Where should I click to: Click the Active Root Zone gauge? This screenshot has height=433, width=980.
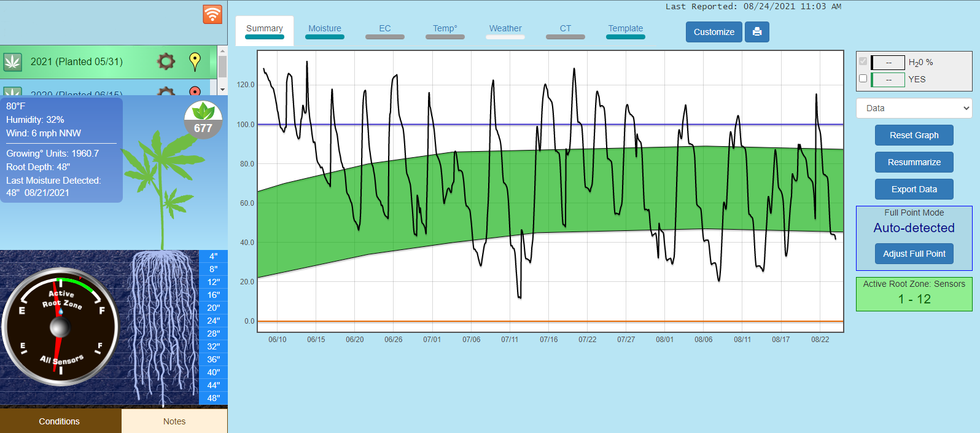point(60,327)
